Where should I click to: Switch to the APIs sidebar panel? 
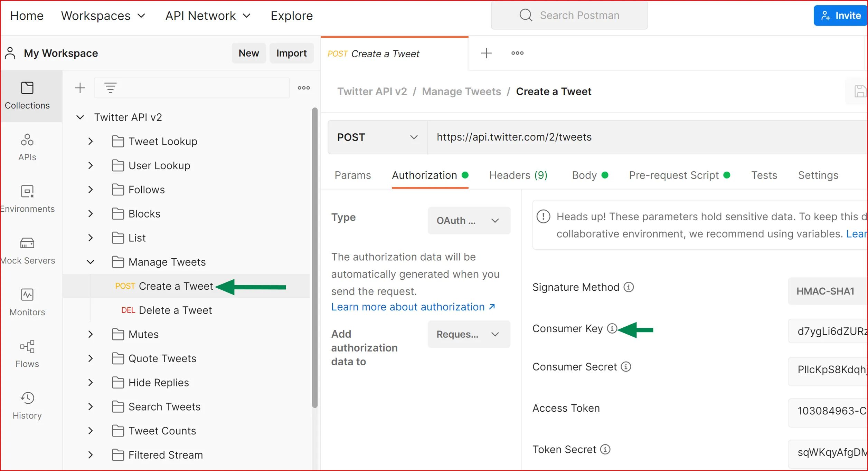click(27, 147)
